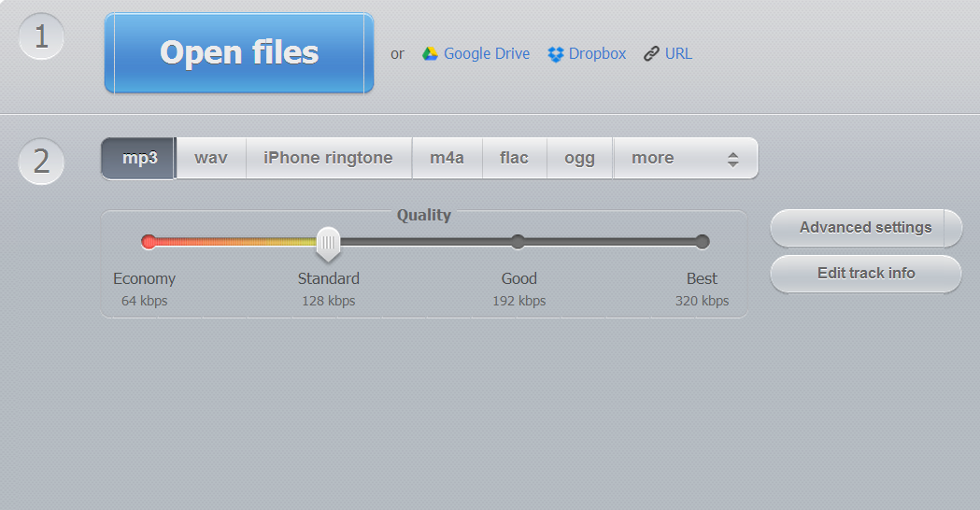Click the up-down arrows beside more

tap(733, 160)
